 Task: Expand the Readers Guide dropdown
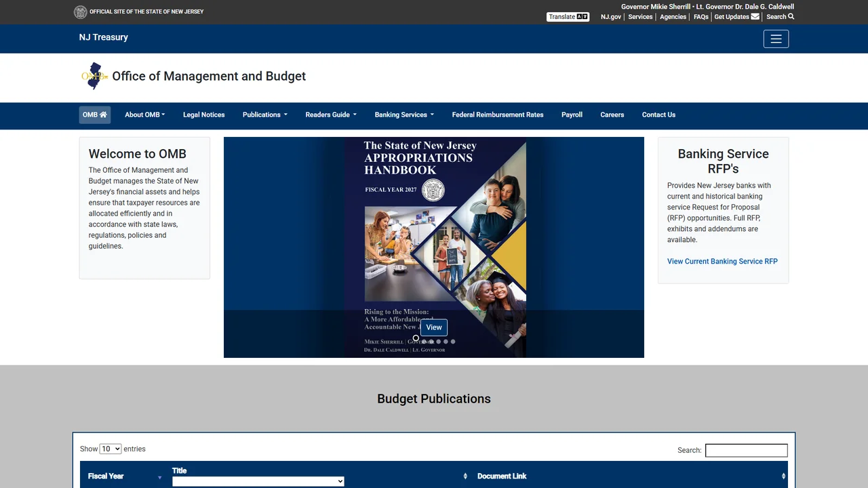point(331,115)
